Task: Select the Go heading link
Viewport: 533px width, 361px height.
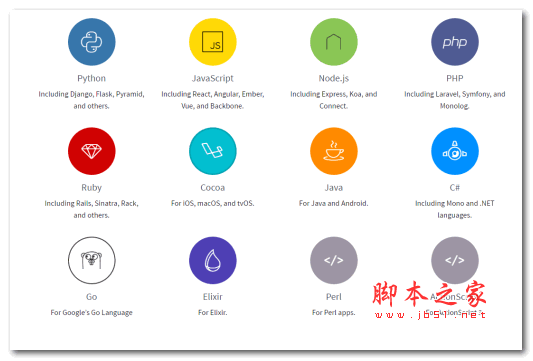Action: click(x=91, y=297)
